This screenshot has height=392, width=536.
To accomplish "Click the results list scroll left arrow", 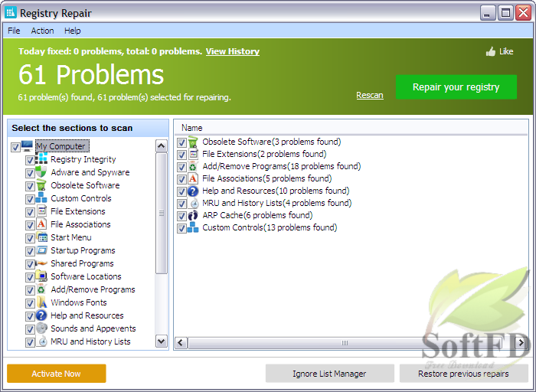I will pos(181,343).
